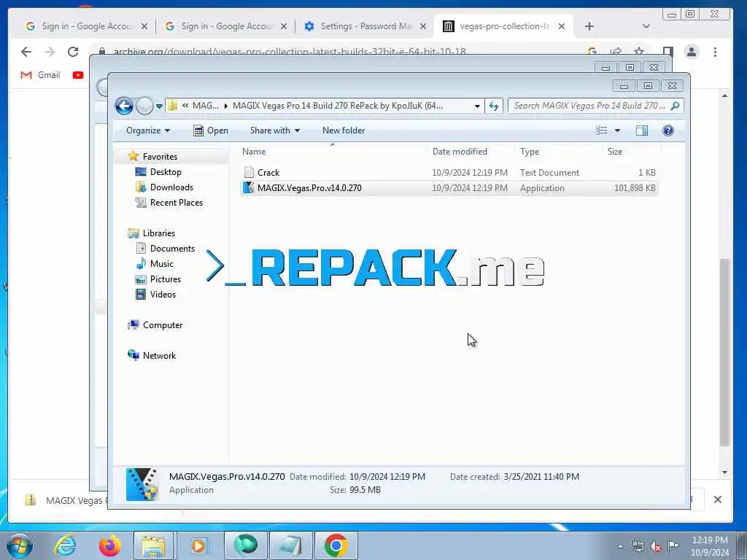This screenshot has width=747, height=560.
Task: Open Downloads in navigation pane
Action: tap(171, 187)
